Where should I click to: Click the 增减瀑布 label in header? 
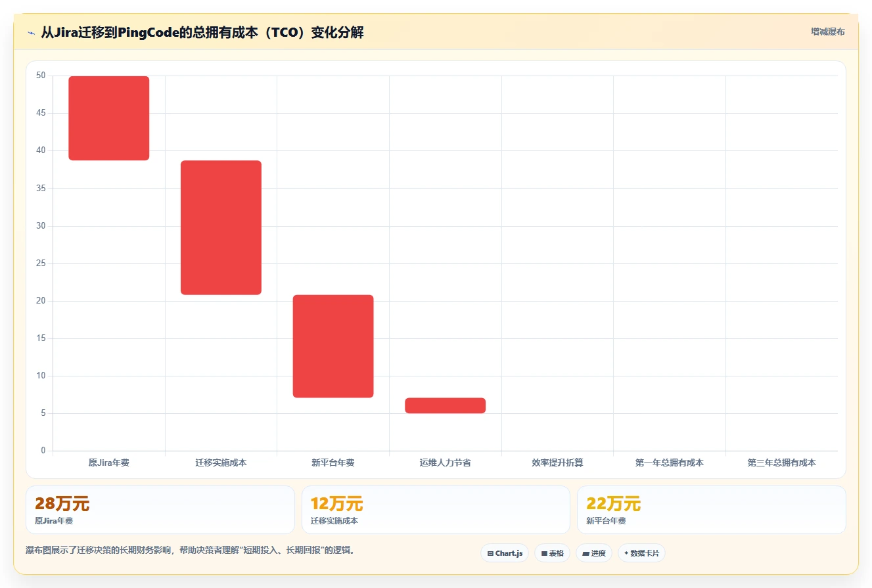pos(828,32)
